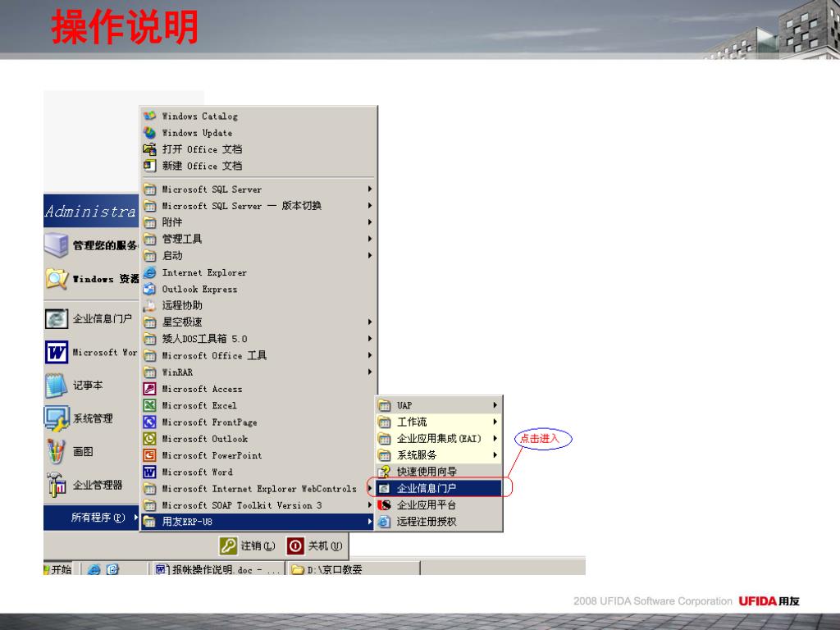Expand the 管理工具 folder

(258, 239)
